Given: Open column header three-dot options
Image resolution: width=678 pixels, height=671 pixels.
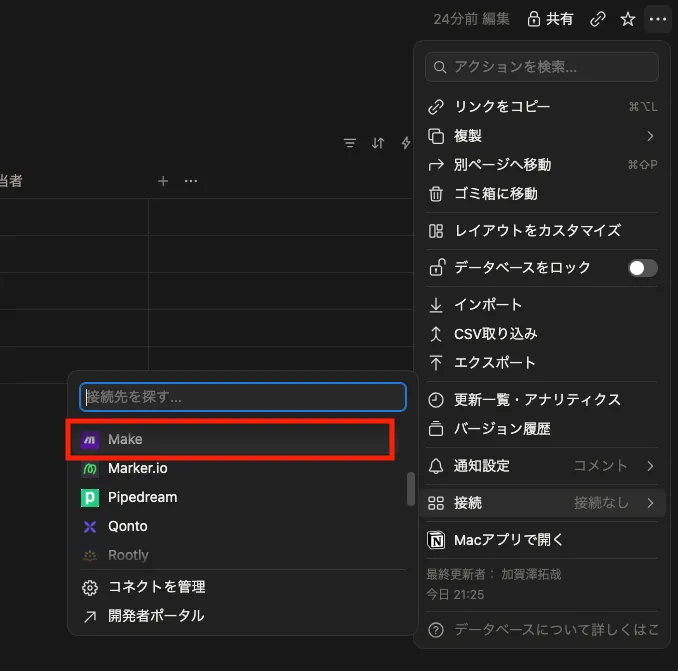Looking at the screenshot, I should click(x=191, y=181).
